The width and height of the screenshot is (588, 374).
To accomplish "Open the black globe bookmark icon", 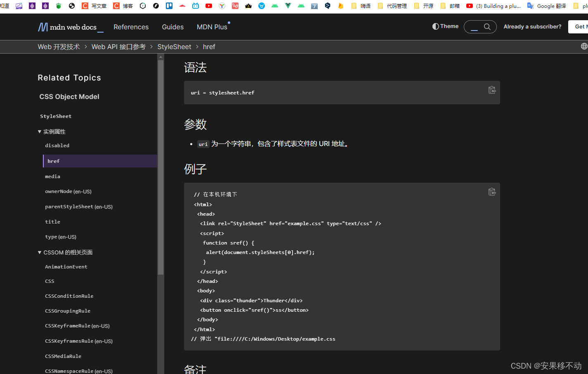I will tap(72, 6).
